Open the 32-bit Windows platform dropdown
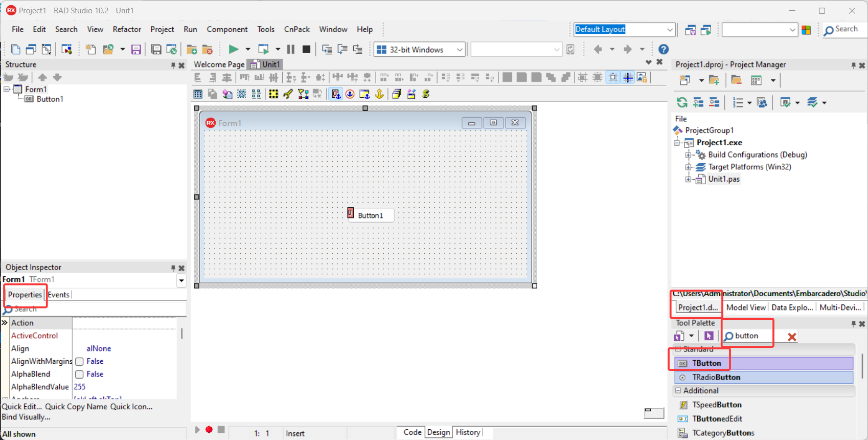The image size is (868, 440). pyautogui.click(x=460, y=50)
